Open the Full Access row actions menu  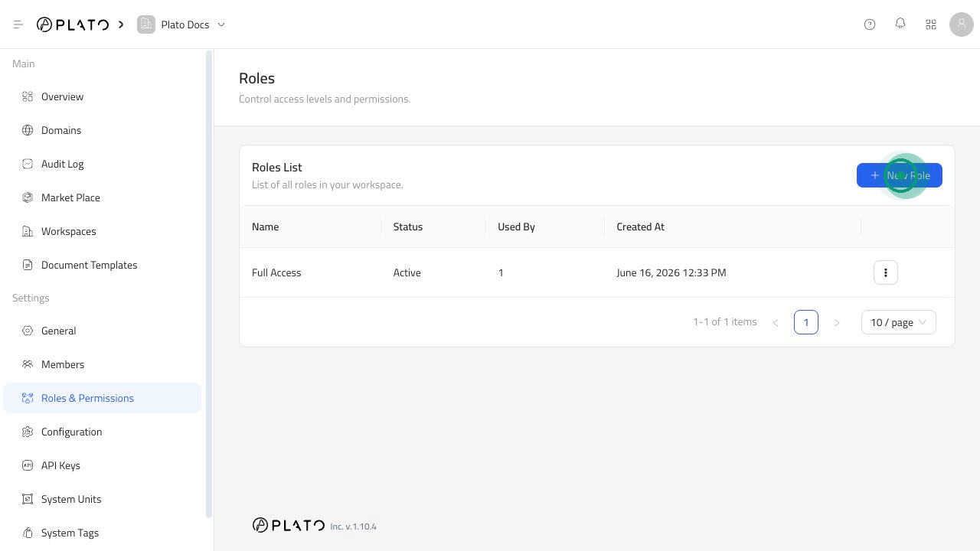(886, 272)
